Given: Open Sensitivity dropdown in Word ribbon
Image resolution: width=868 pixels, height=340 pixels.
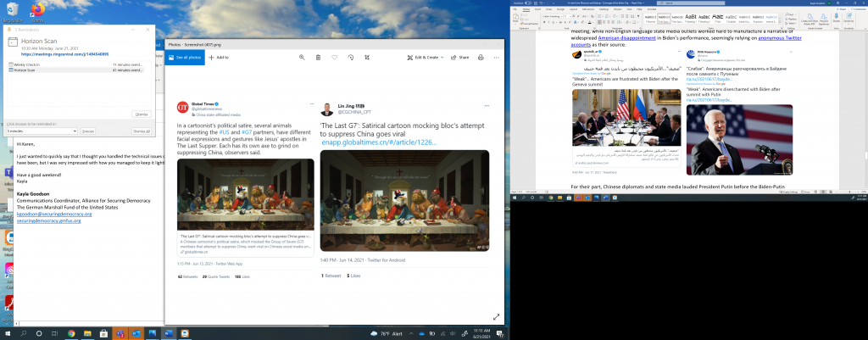Looking at the screenshot, I should (849, 19).
